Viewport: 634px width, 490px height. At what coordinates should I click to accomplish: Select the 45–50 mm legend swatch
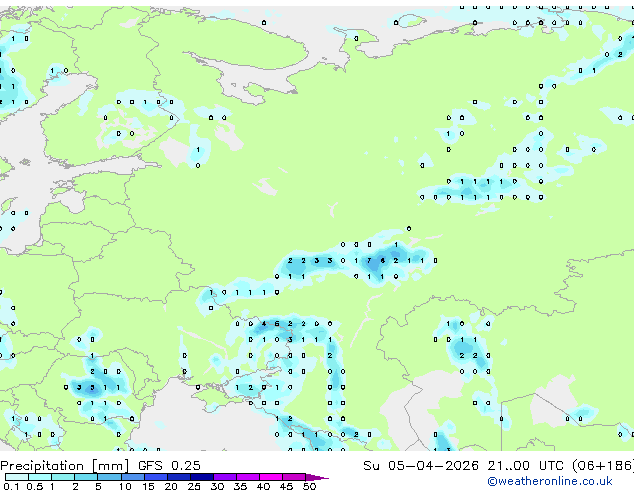point(293,477)
